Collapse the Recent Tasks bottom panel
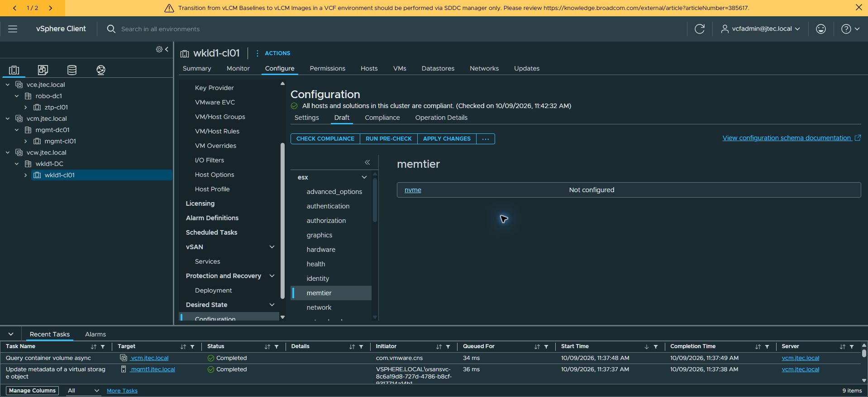Screen dimensions: 868x397 tap(11, 334)
